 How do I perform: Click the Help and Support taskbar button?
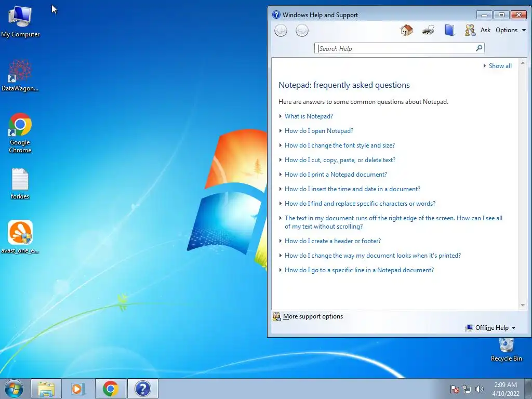click(x=143, y=389)
